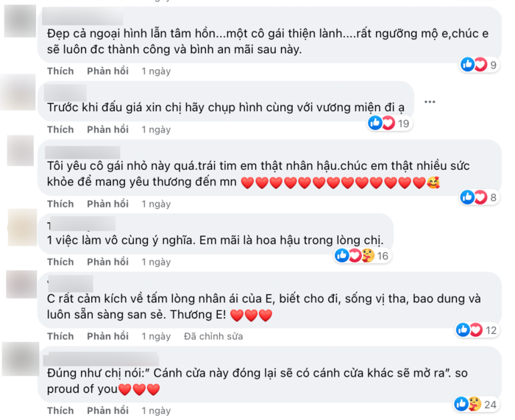Like the '1 việc làm vô cùng ý nghĩa' comment
The width and height of the screenshot is (515, 420).
tap(60, 262)
